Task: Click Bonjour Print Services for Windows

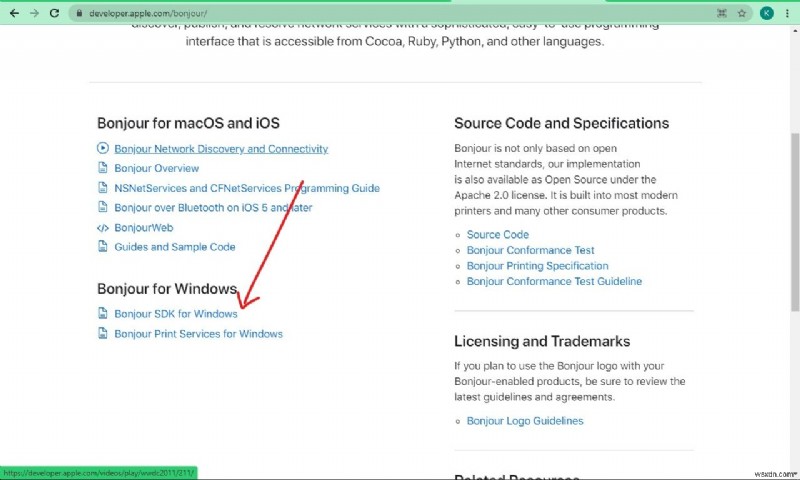Action: (x=198, y=334)
